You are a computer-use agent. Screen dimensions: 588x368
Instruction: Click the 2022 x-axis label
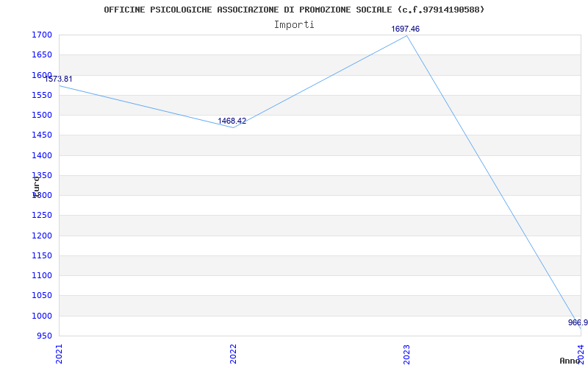coord(233,354)
